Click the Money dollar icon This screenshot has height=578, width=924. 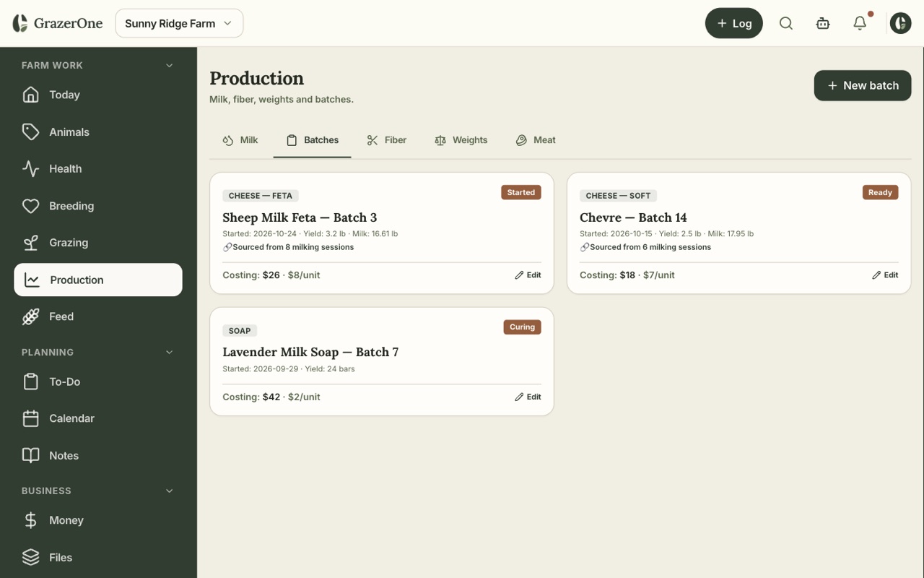30,520
